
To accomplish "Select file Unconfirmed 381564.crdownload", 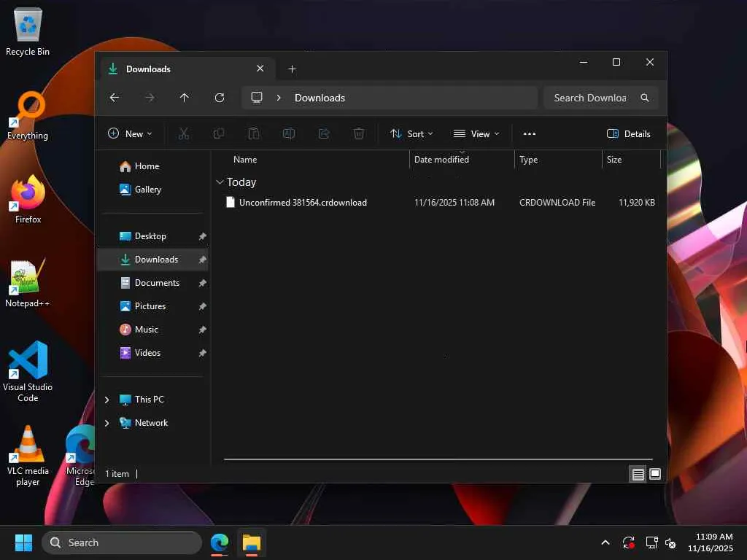I will (x=303, y=203).
